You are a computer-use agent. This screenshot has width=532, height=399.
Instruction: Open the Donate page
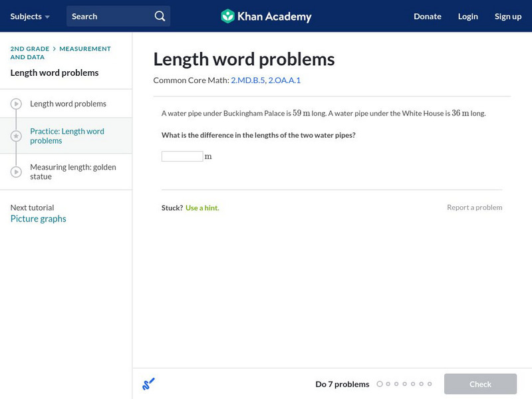coord(428,16)
